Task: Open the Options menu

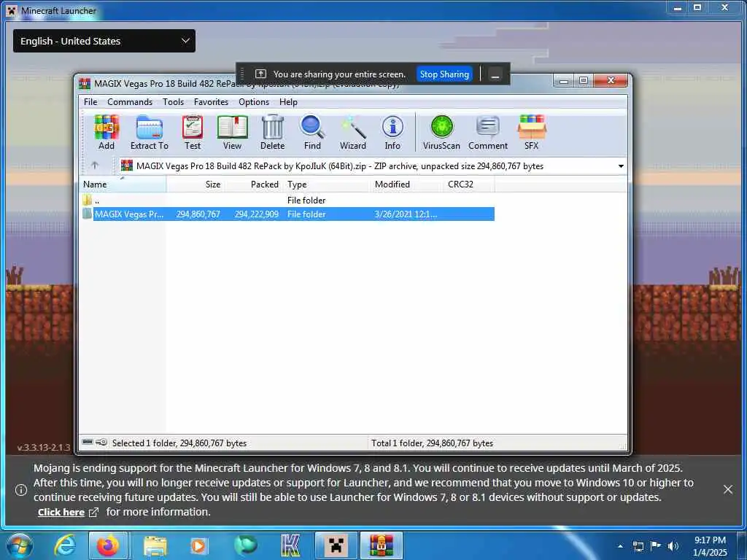Action: tap(254, 102)
